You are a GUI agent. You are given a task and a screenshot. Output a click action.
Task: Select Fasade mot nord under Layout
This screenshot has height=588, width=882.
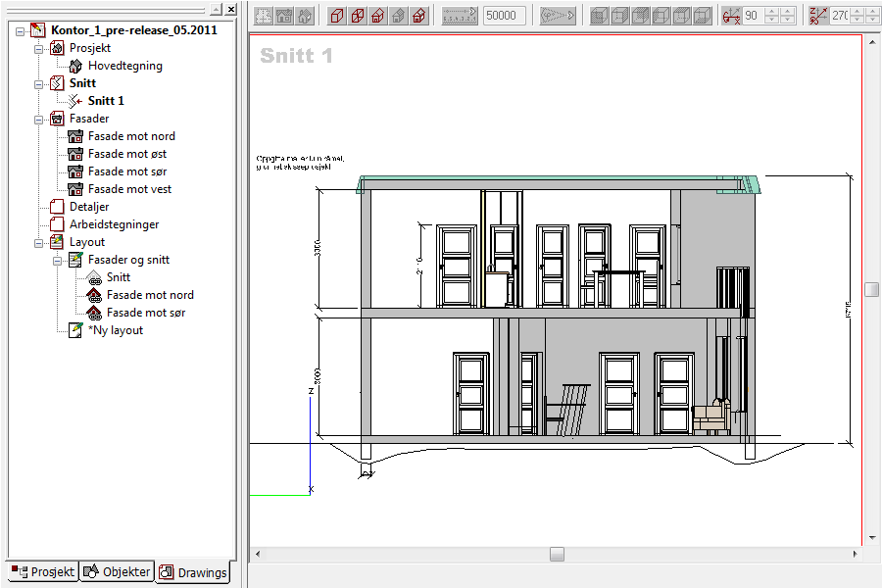point(150,295)
